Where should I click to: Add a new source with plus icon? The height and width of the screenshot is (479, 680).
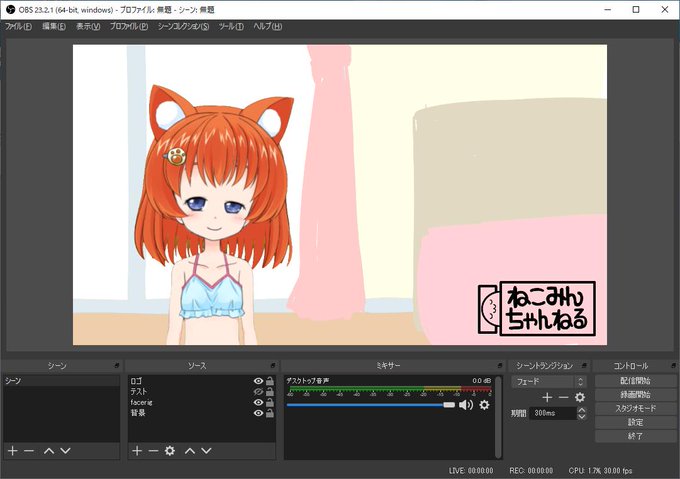(x=137, y=451)
